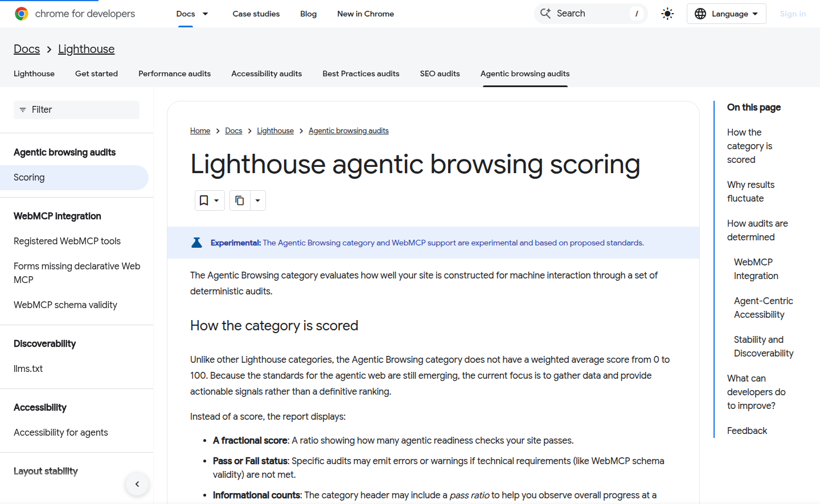Image resolution: width=820 pixels, height=504 pixels.
Task: Click the bookmark save dropdown button
Action: tap(210, 200)
